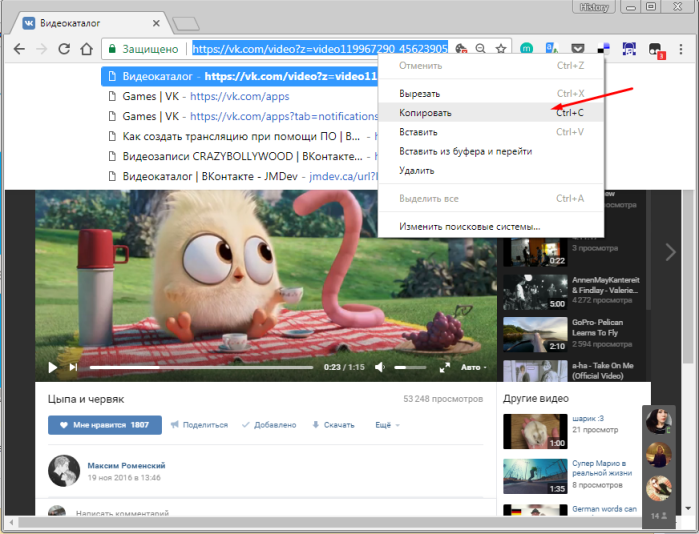Choose Вырезать in context menu
The width and height of the screenshot is (699, 534).
click(x=491, y=94)
